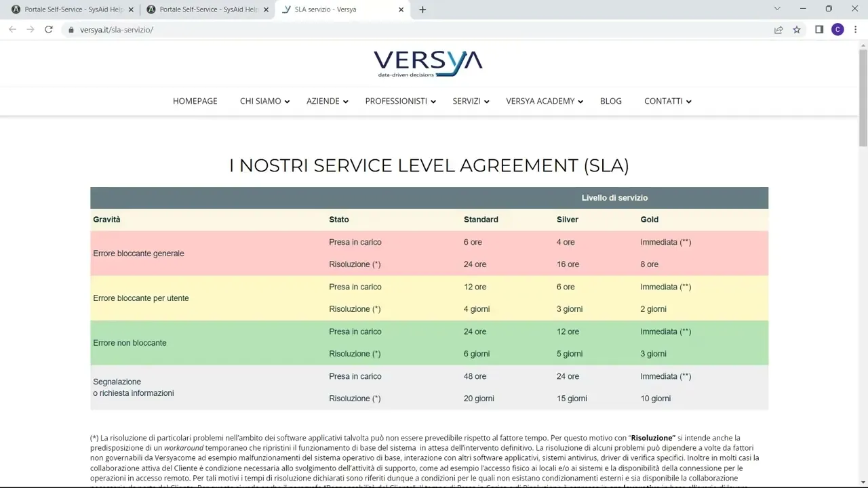Viewport: 868px width, 488px height.
Task: Click the 16 ore Silver cell
Action: click(x=568, y=264)
